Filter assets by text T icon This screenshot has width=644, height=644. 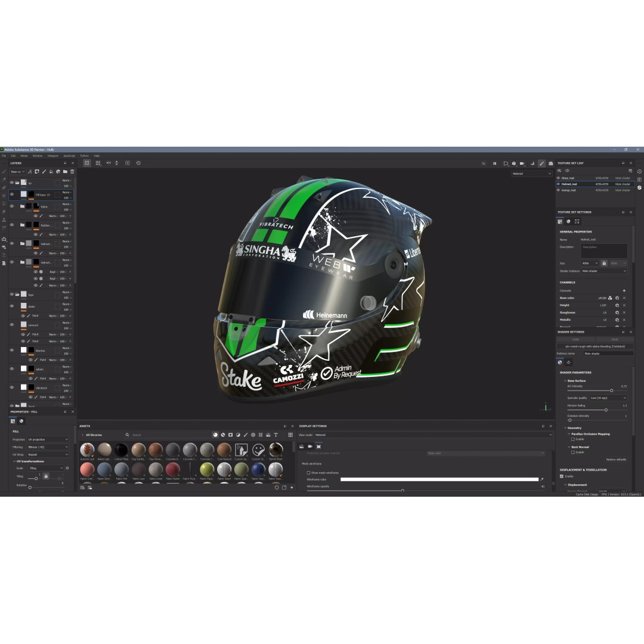[275, 435]
